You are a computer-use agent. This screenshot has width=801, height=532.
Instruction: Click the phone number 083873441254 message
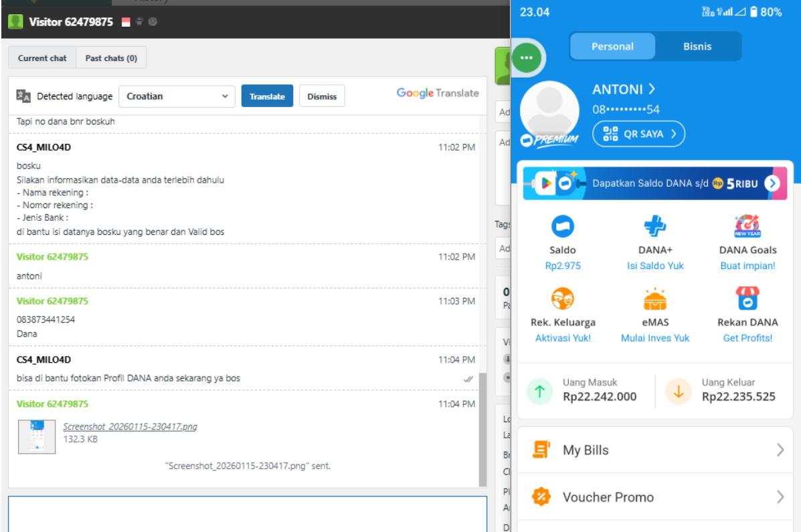coord(46,319)
